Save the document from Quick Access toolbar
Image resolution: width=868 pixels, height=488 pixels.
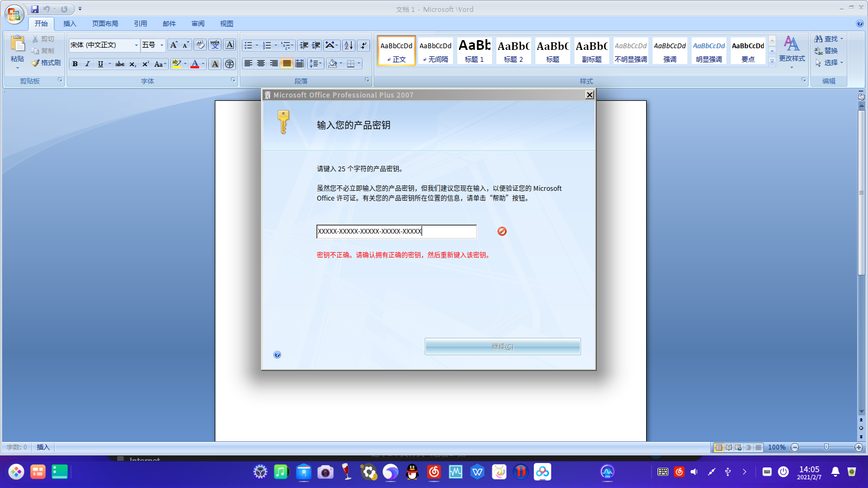pos(35,9)
